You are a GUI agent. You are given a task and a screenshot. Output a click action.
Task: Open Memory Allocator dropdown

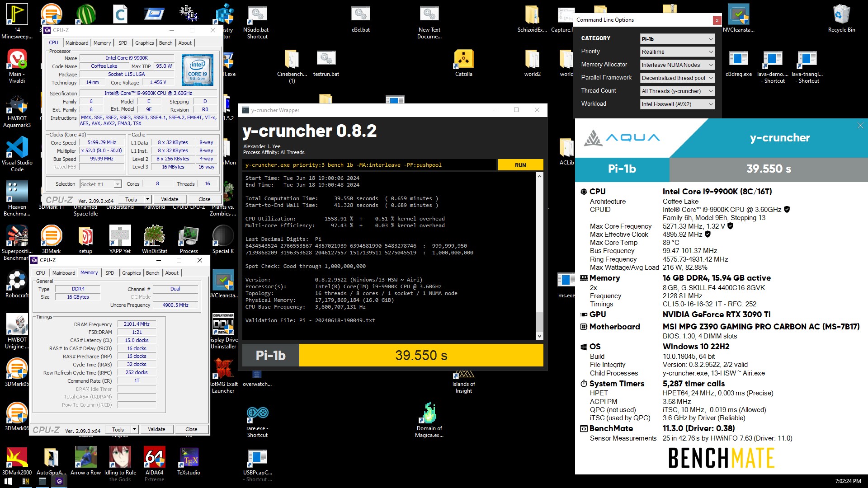pos(677,65)
